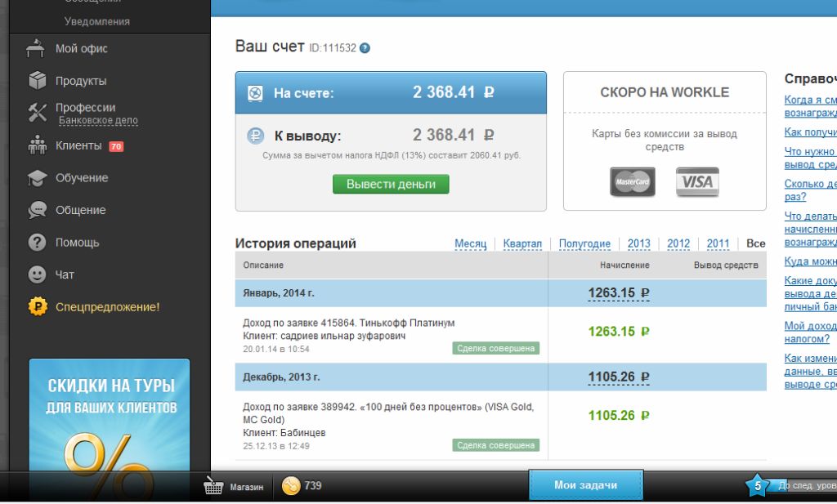This screenshot has height=504, width=837.
Task: Click the ruble coin icon beside К выводу
Action: point(255,136)
